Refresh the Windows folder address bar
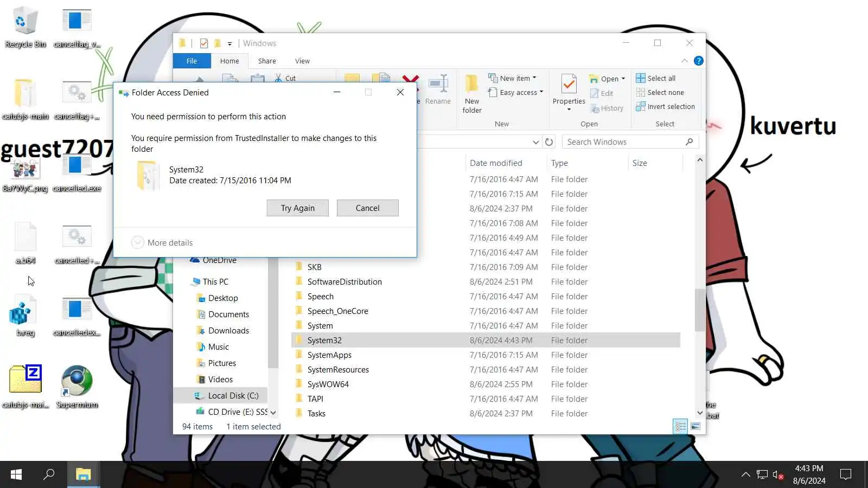 [549, 142]
